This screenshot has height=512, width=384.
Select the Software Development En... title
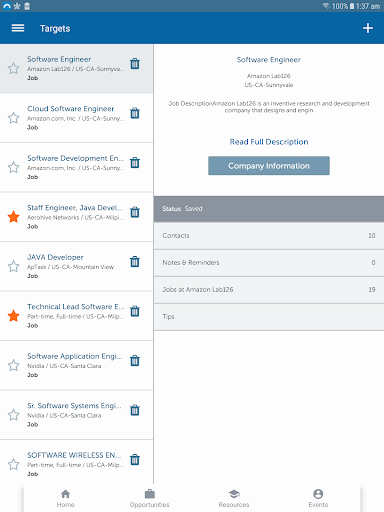point(76,158)
